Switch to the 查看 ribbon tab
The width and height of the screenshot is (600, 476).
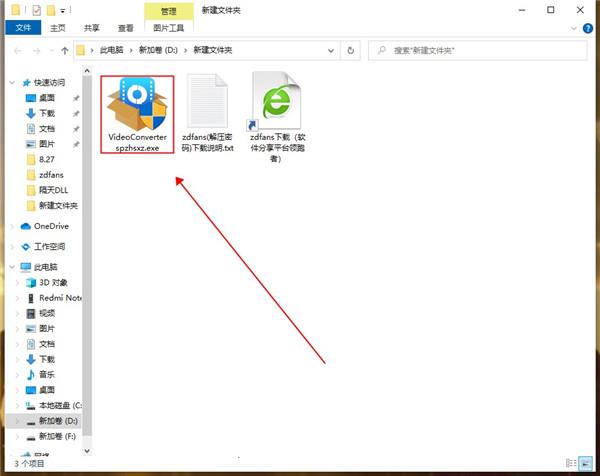126,28
